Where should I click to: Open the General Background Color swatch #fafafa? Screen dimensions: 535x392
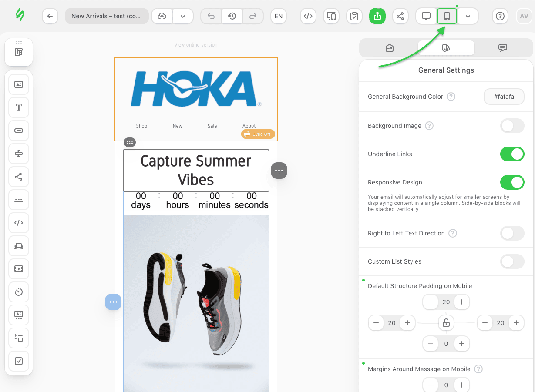(x=504, y=96)
